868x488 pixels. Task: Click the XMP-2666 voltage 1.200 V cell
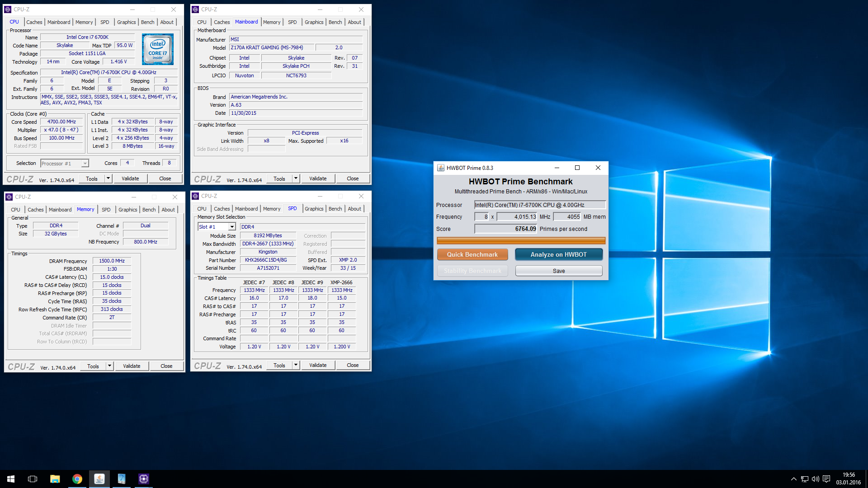(x=342, y=347)
